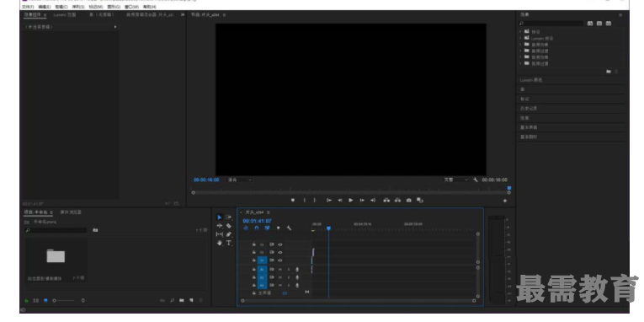Image resolution: width=644 pixels, height=322 pixels.
Task: Switch to Lumetri 范围 tab
Action: [65, 15]
